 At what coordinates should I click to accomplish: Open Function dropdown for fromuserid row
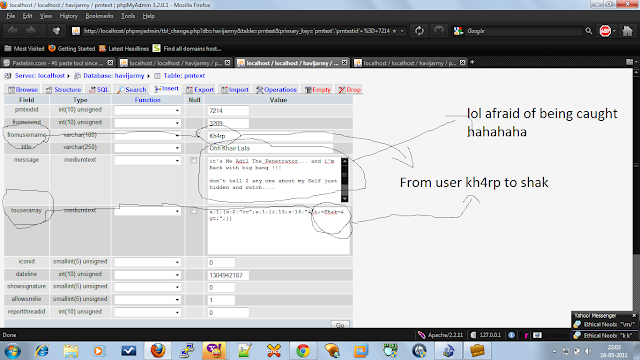147,123
